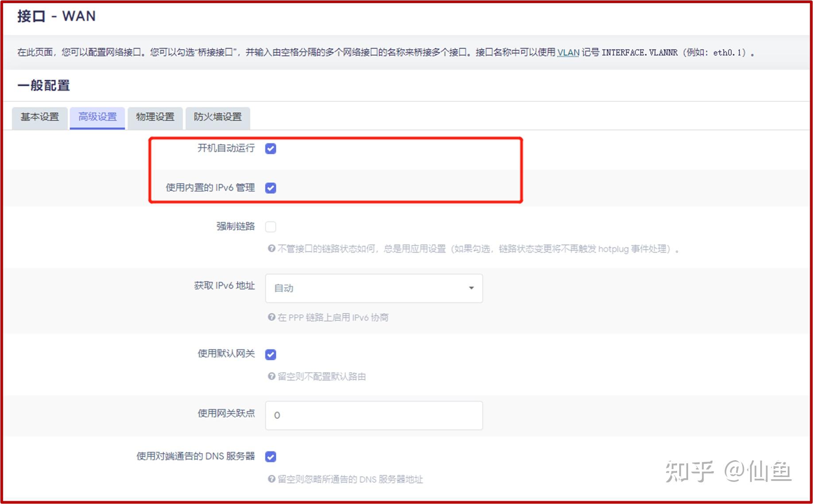Uncheck 使用内置的 IPv6 管理
This screenshot has height=504, width=813.
271,188
